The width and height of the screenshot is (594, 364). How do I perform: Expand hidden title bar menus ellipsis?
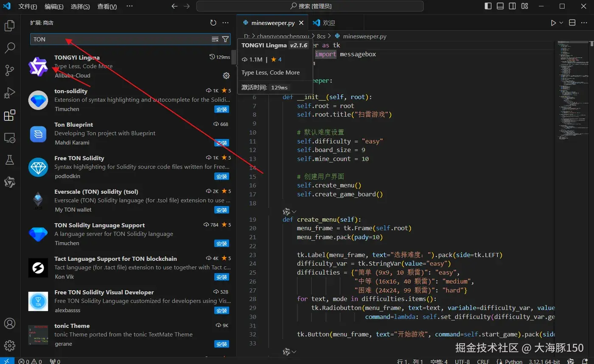point(129,6)
